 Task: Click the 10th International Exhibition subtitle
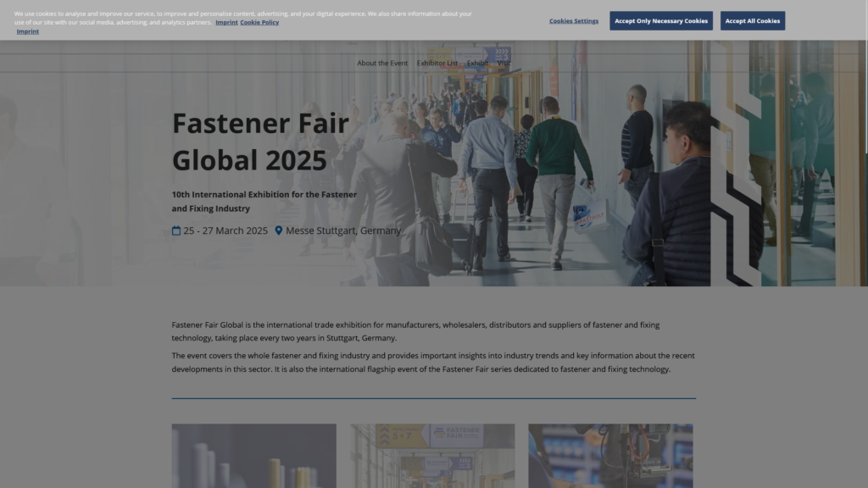pos(264,202)
